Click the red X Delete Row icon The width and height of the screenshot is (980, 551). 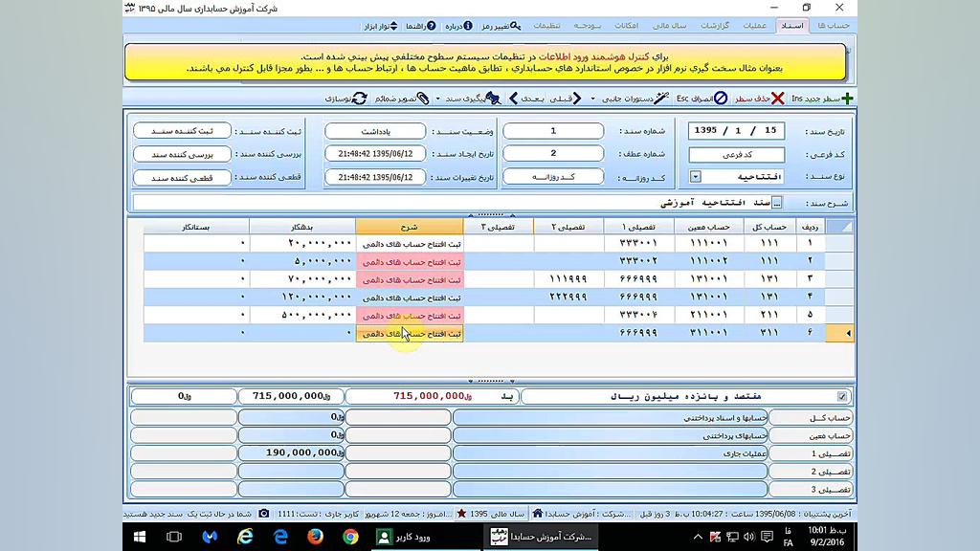pyautogui.click(x=777, y=99)
